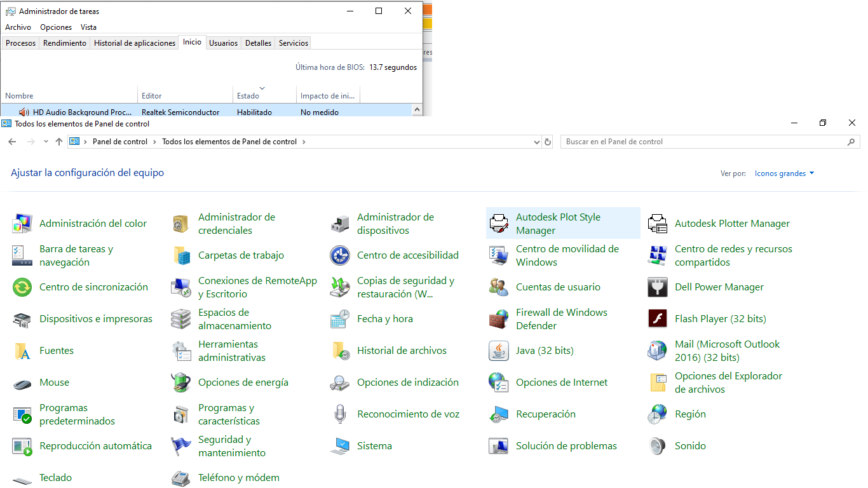Switch to Usuarios tab in Task Manager
Viewport: 868px width, 488px height.
[224, 43]
